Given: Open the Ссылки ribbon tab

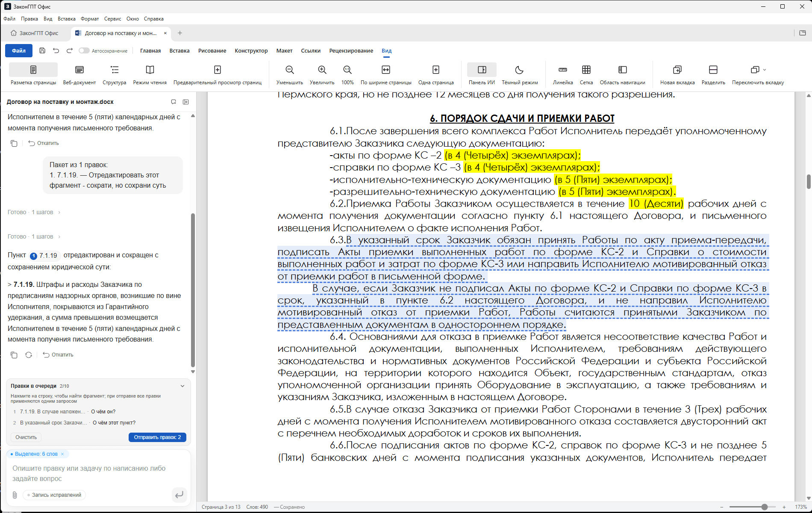Looking at the screenshot, I should [311, 50].
